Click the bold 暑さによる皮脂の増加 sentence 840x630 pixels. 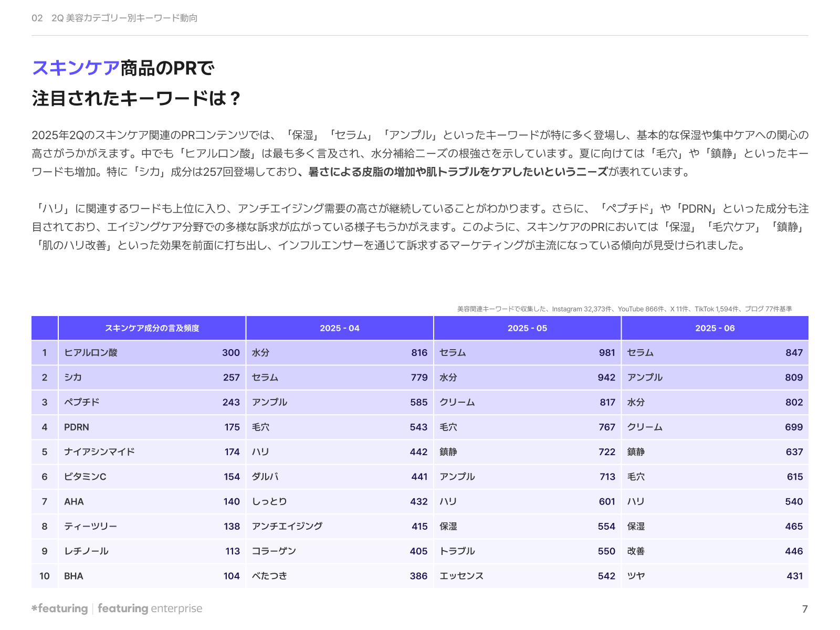(x=458, y=172)
